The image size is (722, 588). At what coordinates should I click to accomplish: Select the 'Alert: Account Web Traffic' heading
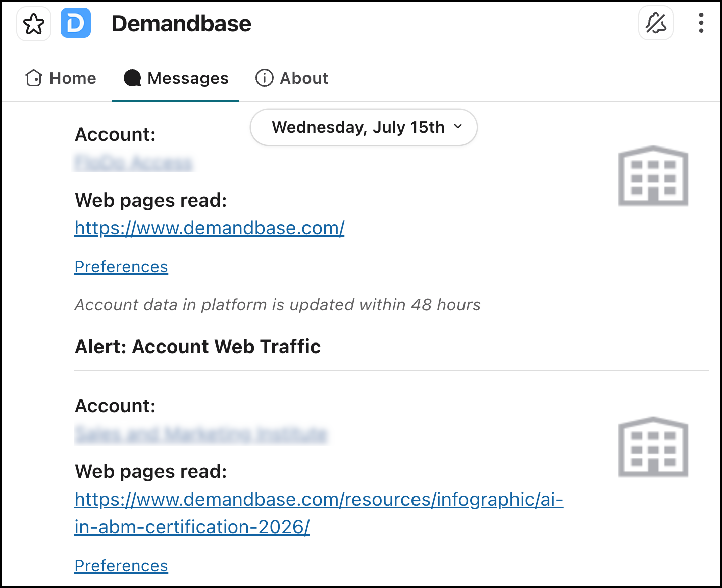click(197, 347)
